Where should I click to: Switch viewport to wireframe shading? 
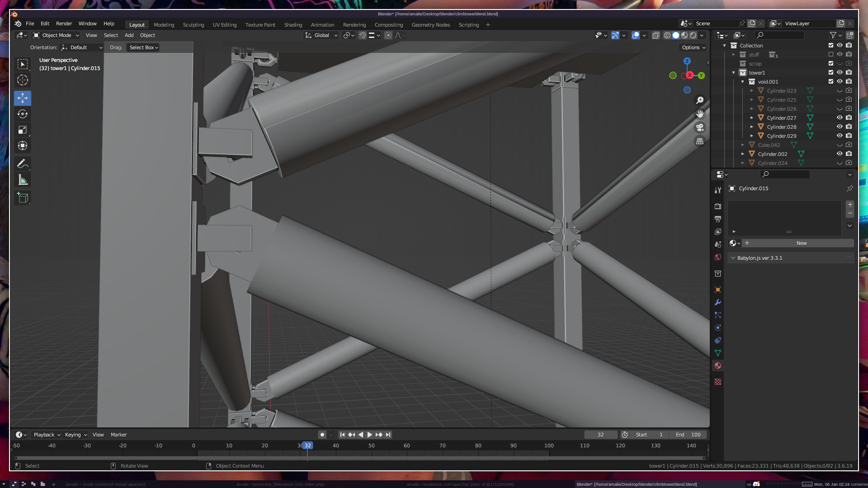tap(667, 35)
